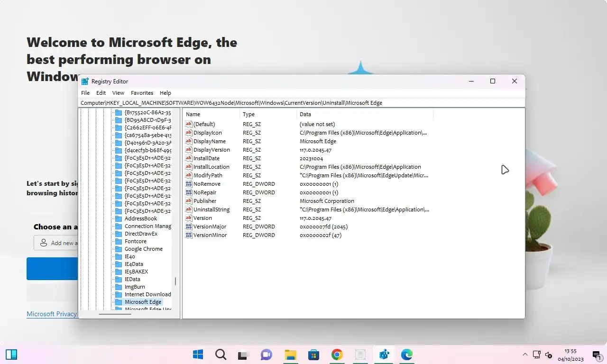This screenshot has width=607, height=364.
Task: Click the InstallDate value's ab icon
Action: coord(189,158)
